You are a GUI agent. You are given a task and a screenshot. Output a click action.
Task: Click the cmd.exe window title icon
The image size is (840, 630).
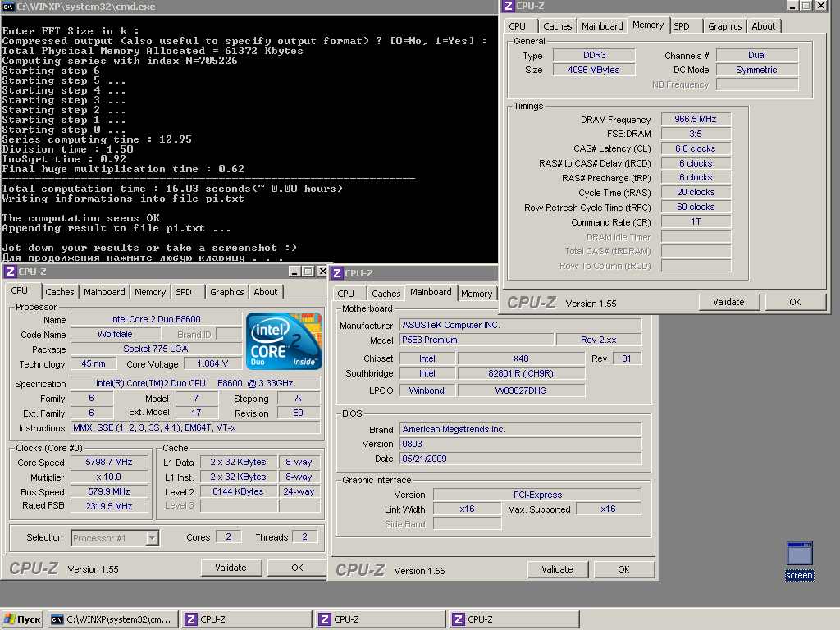click(x=8, y=7)
